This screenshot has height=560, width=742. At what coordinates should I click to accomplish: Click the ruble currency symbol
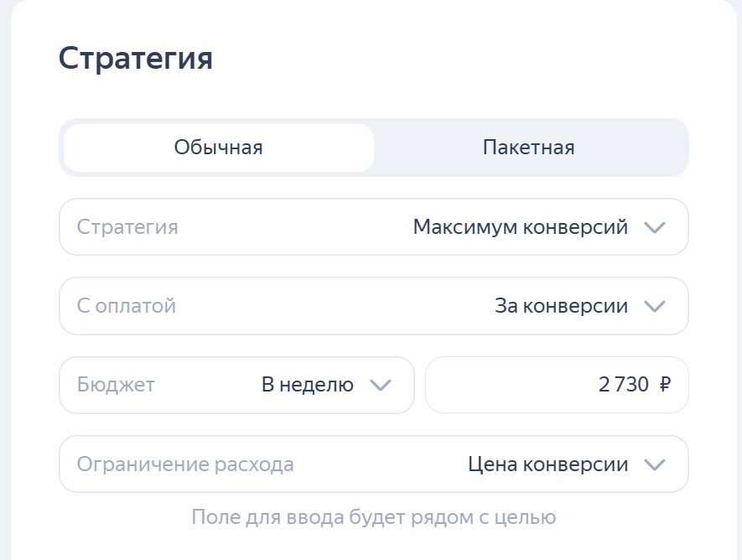(x=665, y=385)
